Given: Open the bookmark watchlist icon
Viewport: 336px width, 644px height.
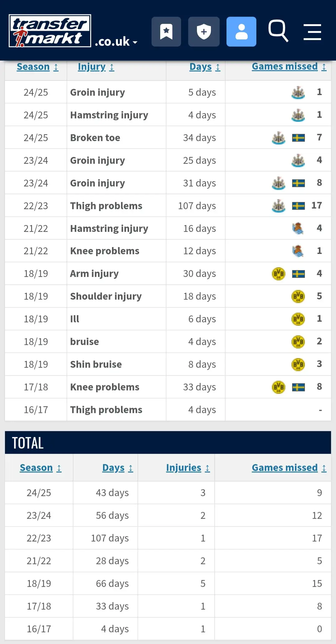Looking at the screenshot, I should pos(166,32).
